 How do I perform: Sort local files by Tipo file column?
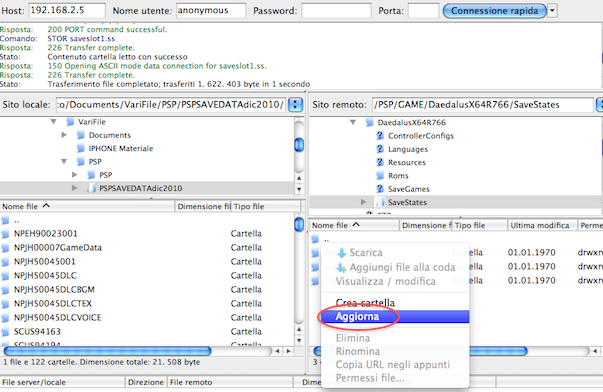point(265,206)
